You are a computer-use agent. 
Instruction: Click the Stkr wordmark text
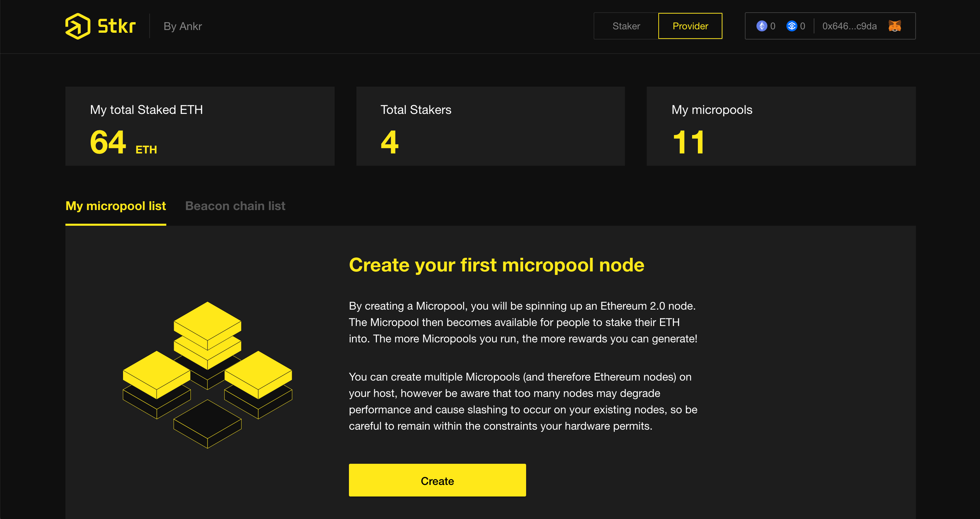click(117, 26)
